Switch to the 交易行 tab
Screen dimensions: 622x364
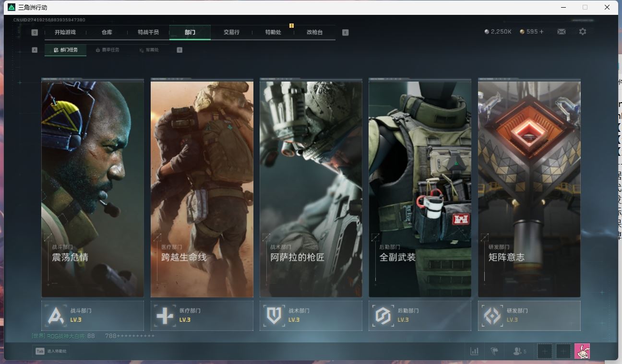[231, 32]
